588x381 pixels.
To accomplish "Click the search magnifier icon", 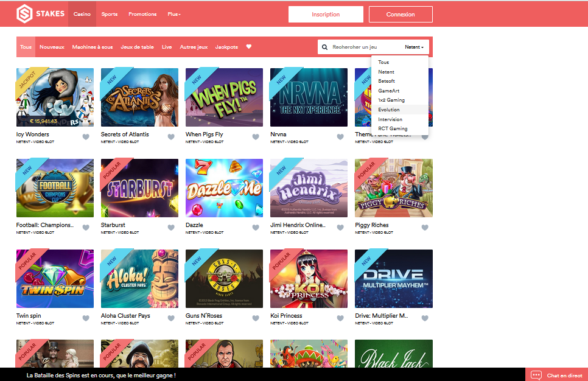I will click(324, 47).
